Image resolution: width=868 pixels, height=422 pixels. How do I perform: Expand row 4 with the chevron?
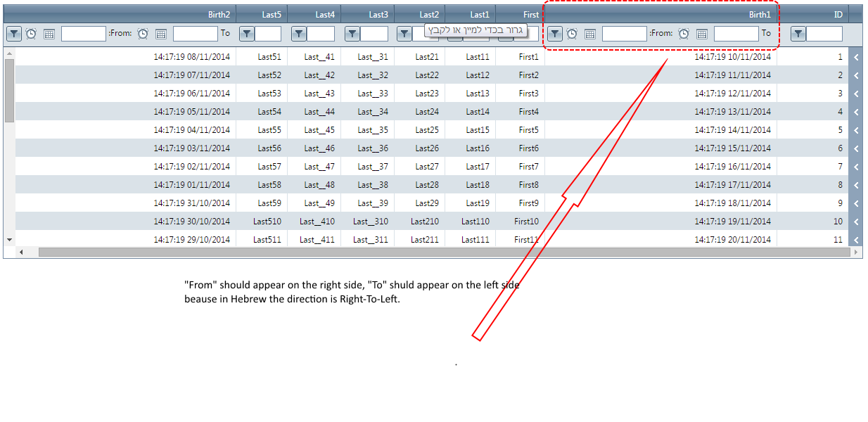(855, 112)
